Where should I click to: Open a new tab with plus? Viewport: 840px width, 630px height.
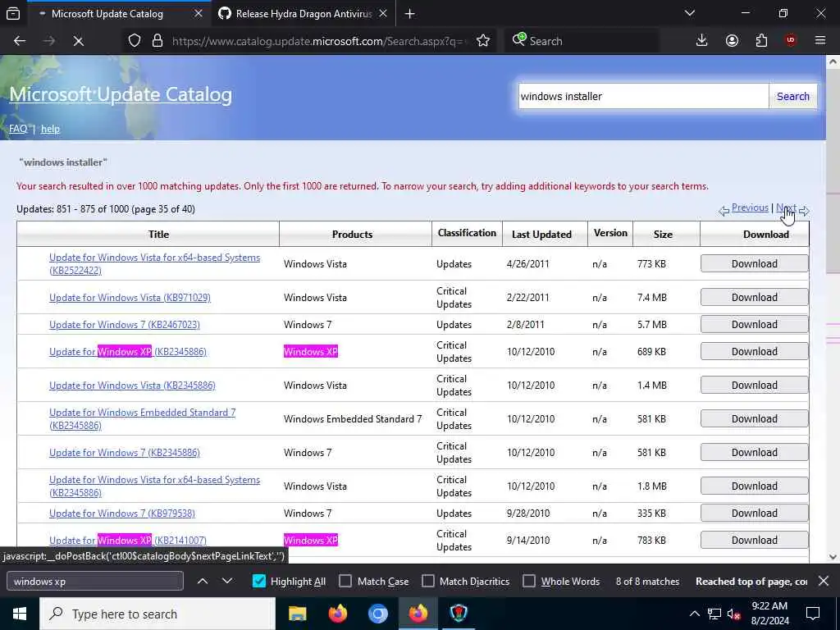click(x=410, y=14)
